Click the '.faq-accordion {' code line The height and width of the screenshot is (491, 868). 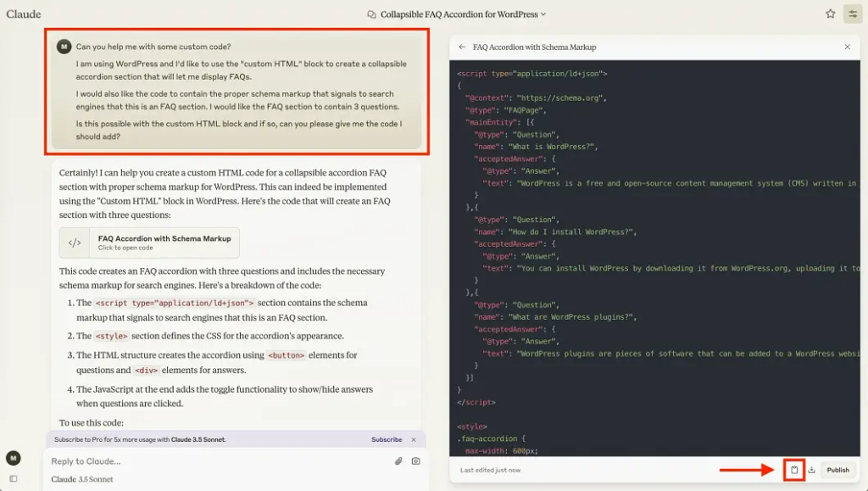click(x=491, y=438)
